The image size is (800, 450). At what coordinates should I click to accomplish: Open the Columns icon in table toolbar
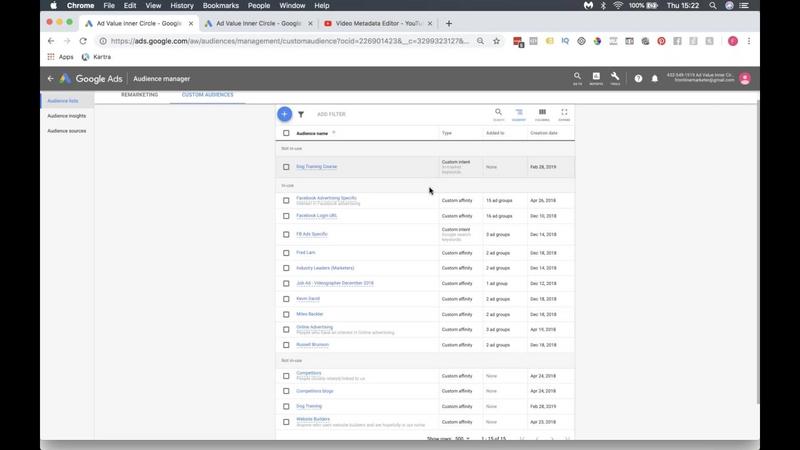tap(542, 114)
